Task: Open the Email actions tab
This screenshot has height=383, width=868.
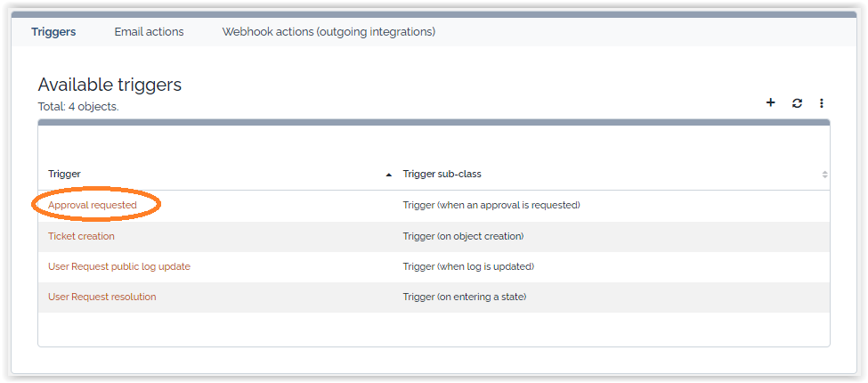Action: point(149,32)
